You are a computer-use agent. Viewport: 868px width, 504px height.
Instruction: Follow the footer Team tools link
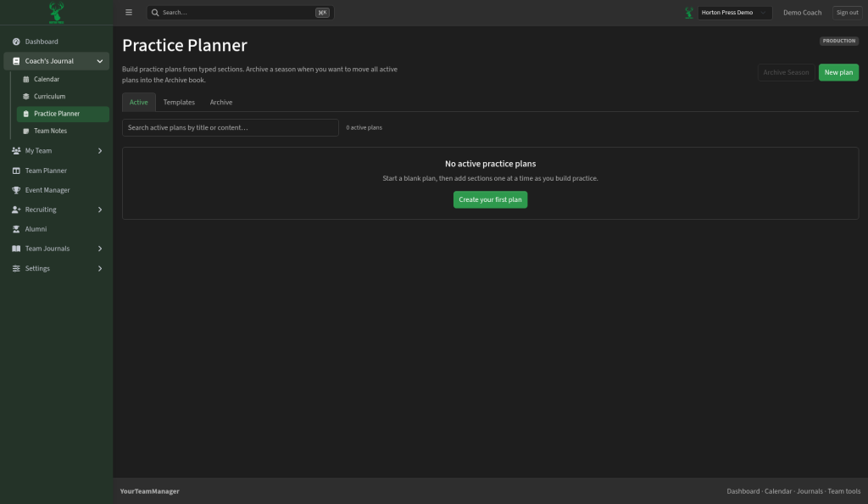point(843,491)
